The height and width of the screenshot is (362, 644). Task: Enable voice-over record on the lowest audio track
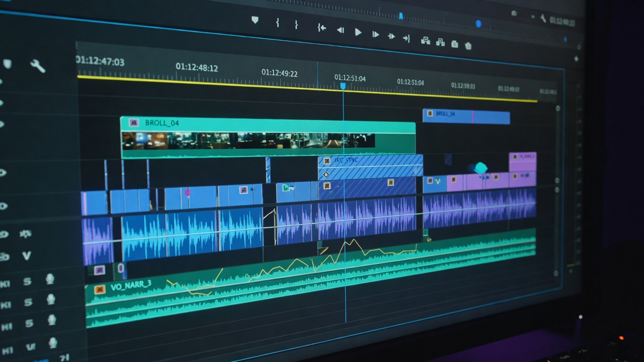(x=53, y=343)
